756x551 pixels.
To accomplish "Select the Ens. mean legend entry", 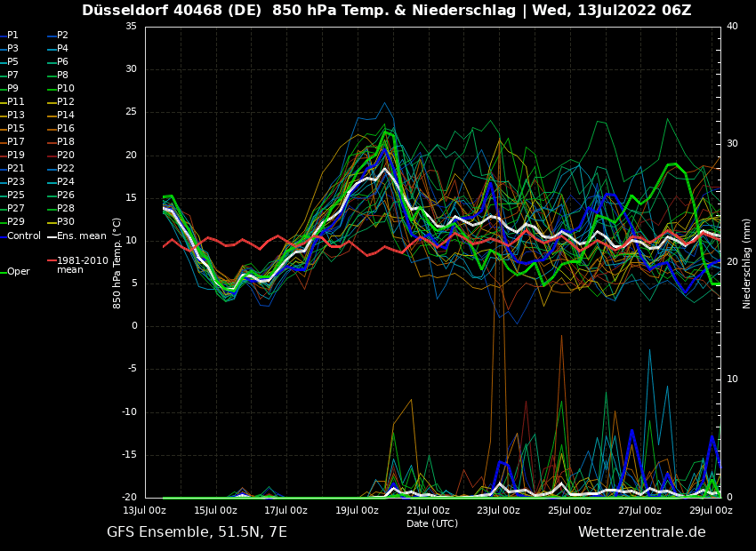I will point(81,236).
